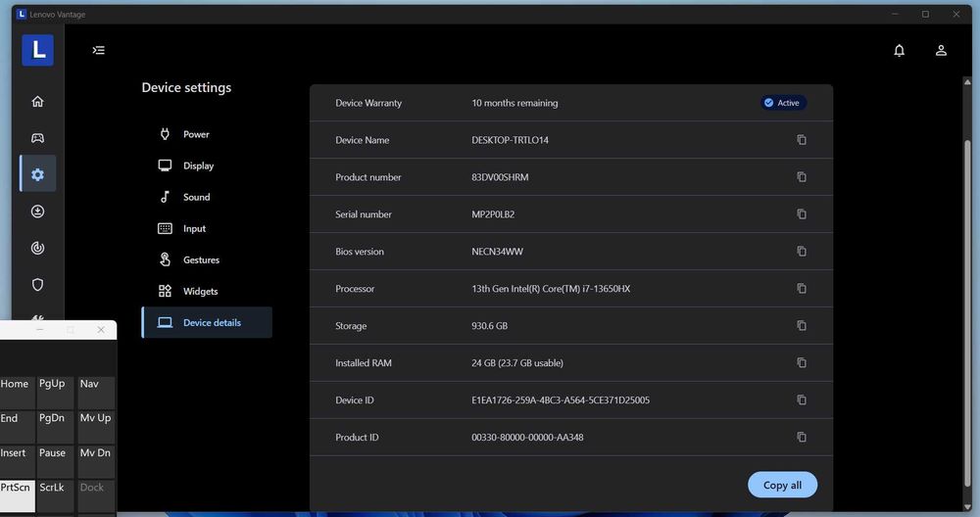Screen dimensions: 980x517
Task: Click Nav key on on-screen keyboard
Action: (95, 392)
